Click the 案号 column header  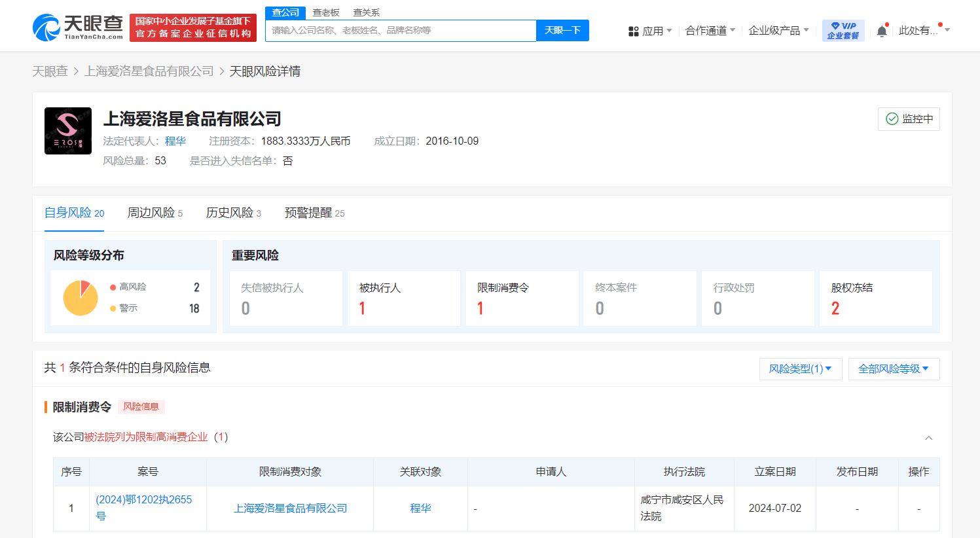(x=148, y=472)
